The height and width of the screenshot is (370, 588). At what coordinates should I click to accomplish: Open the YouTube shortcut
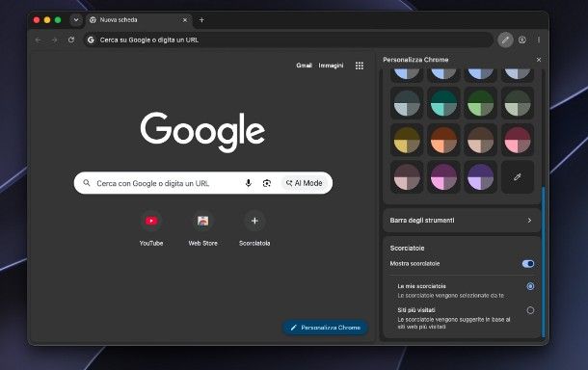(x=151, y=228)
